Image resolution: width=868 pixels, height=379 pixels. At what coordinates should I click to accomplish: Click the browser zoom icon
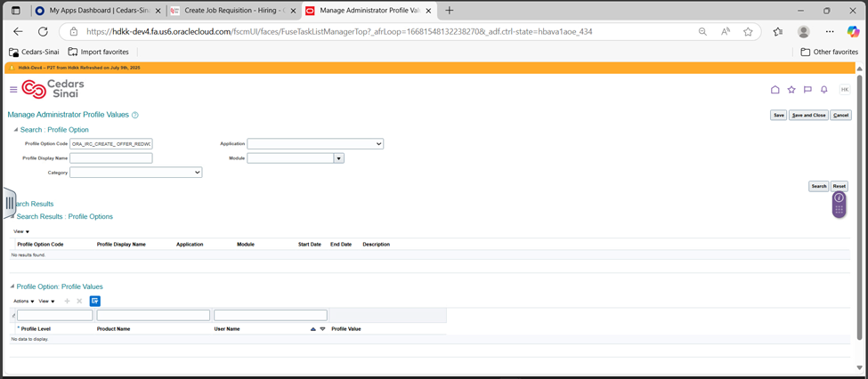pos(702,32)
